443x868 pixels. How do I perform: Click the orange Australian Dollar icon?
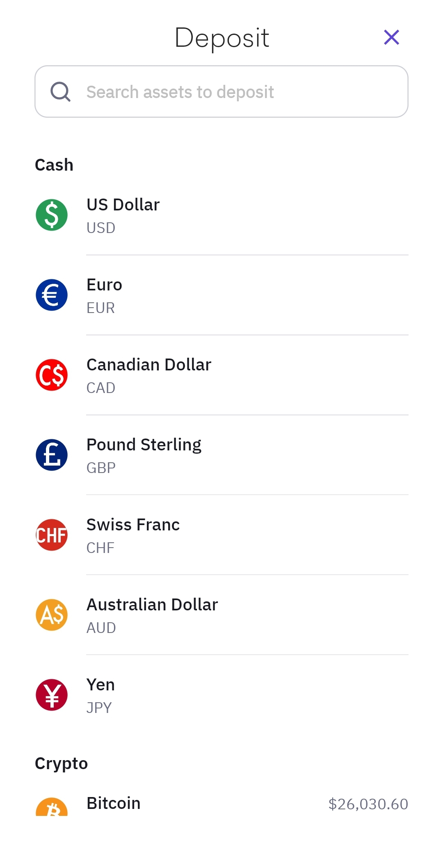(x=52, y=615)
